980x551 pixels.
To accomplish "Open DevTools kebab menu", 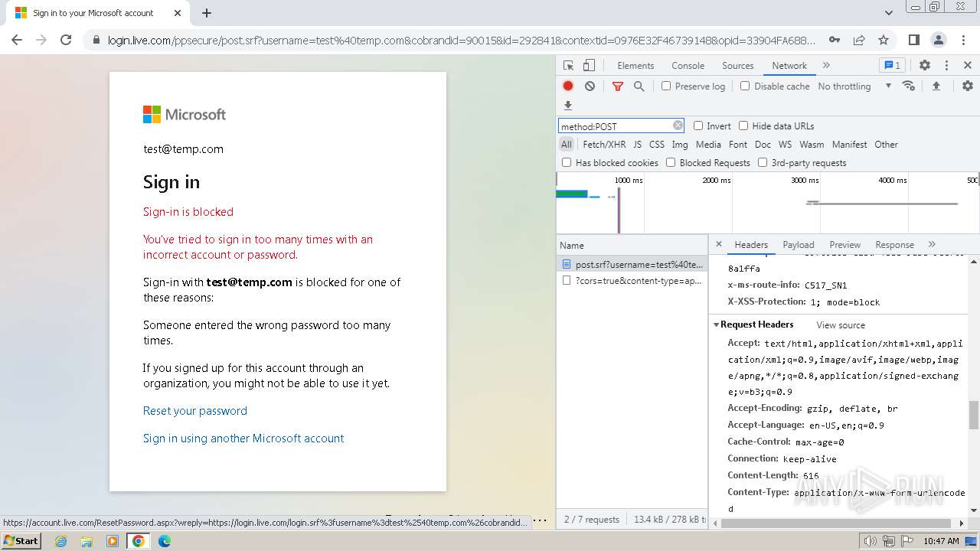I will tap(946, 65).
